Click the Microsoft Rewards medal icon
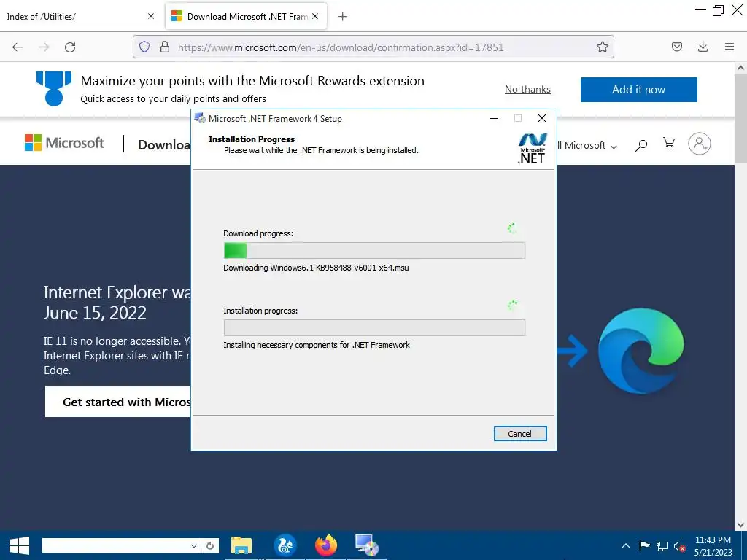 click(54, 88)
